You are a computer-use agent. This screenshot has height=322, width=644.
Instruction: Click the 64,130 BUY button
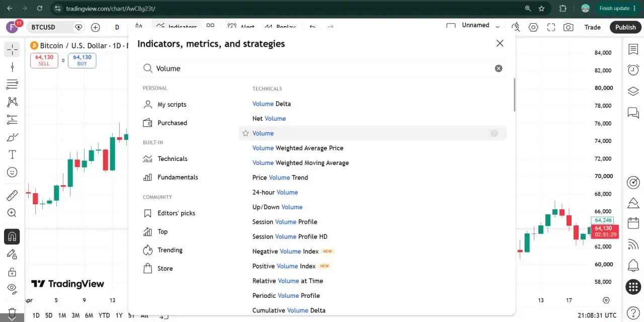point(82,60)
